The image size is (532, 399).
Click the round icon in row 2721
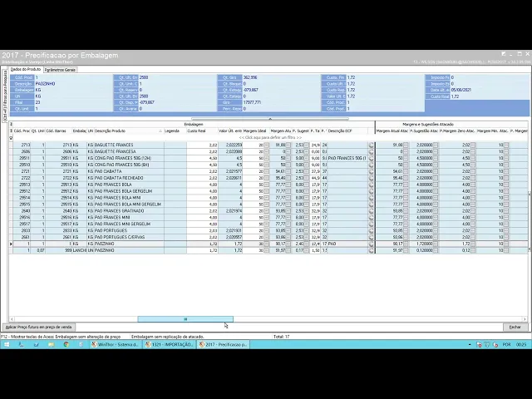pyautogui.click(x=372, y=171)
